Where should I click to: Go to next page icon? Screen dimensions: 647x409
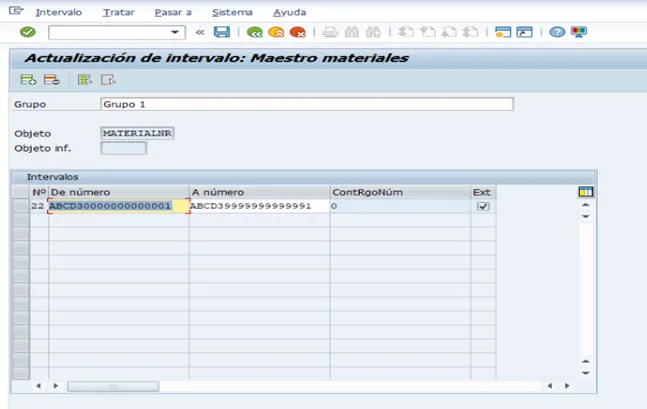click(449, 32)
